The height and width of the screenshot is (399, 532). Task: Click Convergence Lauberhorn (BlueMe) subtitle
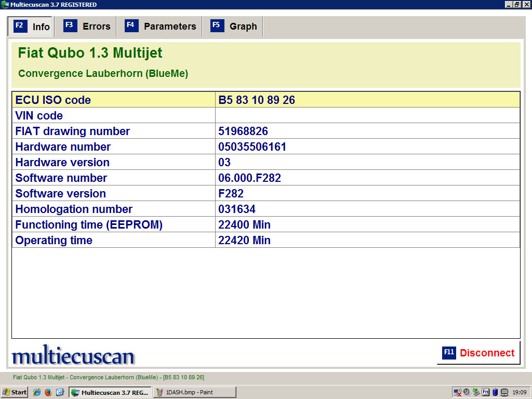coord(103,73)
